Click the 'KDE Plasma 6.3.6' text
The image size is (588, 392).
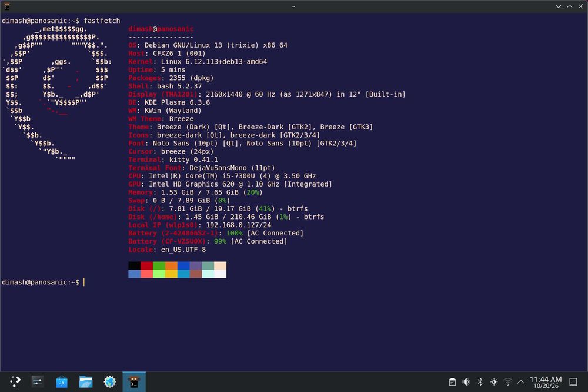(177, 102)
